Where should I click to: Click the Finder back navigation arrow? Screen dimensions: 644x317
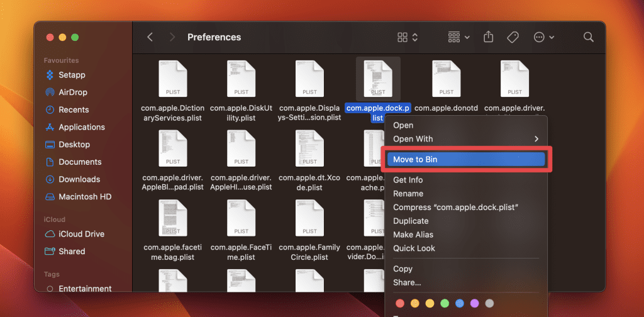(x=150, y=37)
